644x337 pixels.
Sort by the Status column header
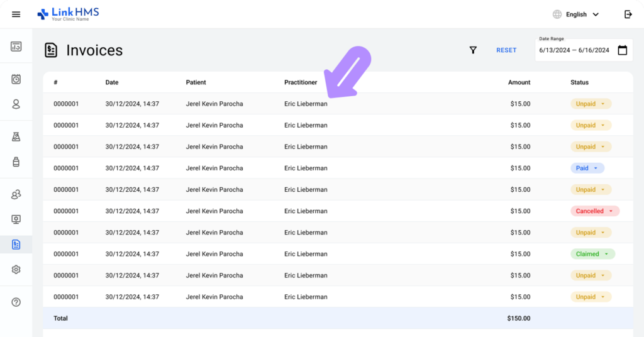(579, 82)
